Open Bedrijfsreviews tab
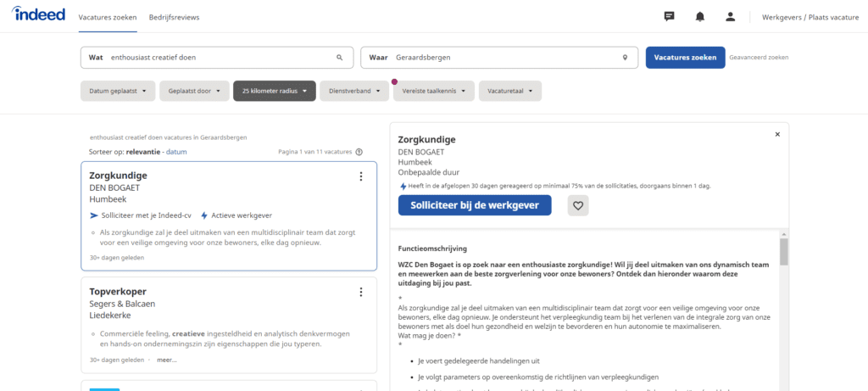 [x=174, y=17]
